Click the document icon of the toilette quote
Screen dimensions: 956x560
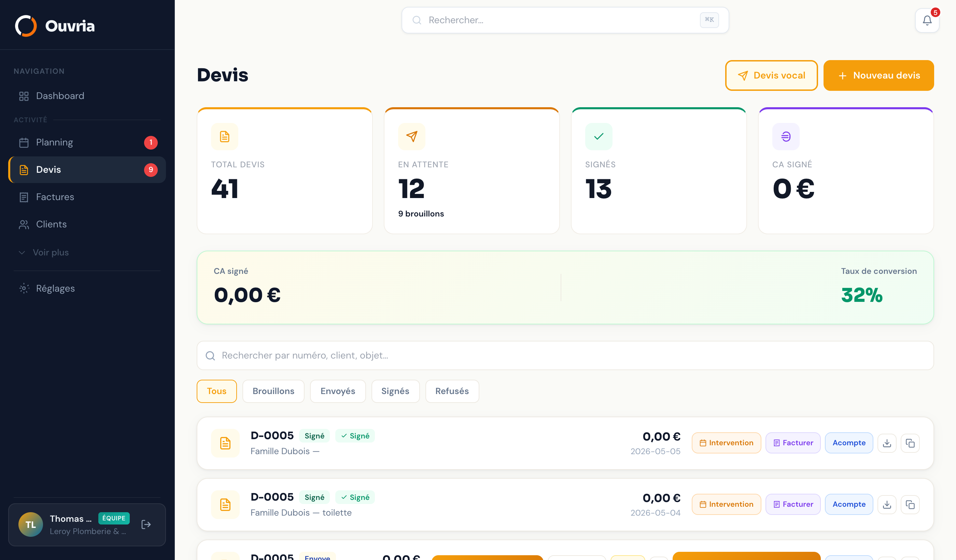point(225,504)
